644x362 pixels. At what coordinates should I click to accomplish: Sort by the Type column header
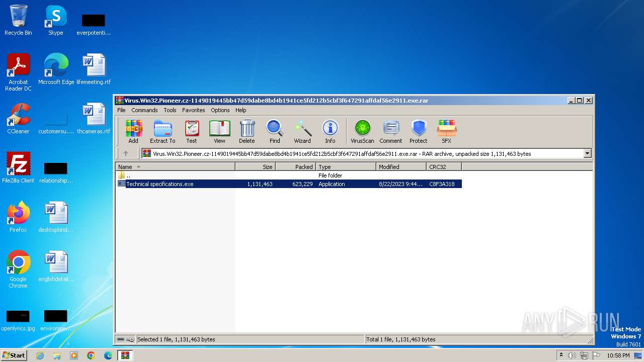(346, 167)
